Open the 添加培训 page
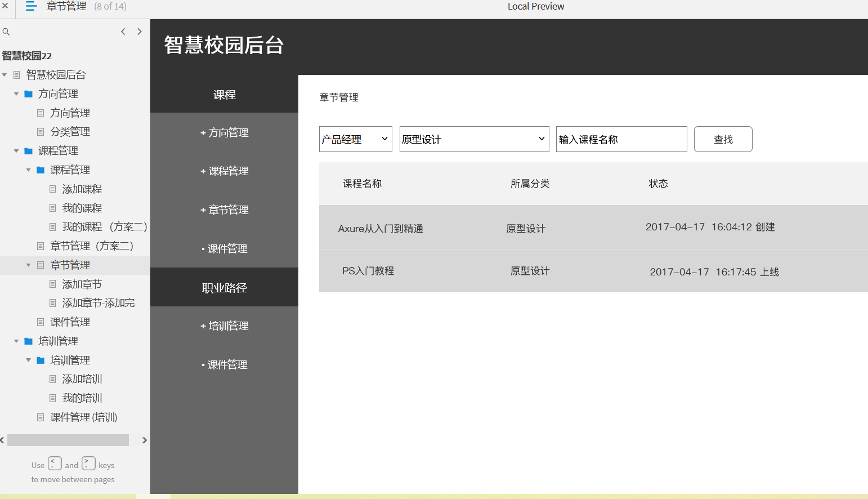 82,379
